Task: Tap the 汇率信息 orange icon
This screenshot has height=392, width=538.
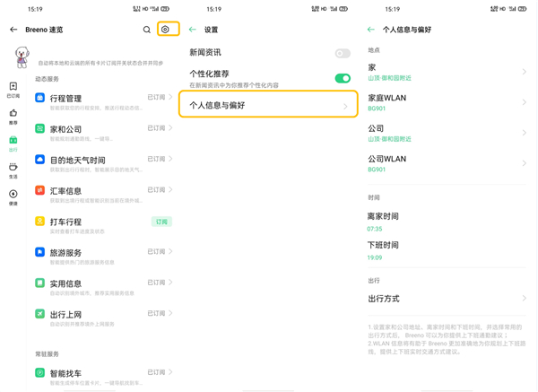Action: (39, 190)
